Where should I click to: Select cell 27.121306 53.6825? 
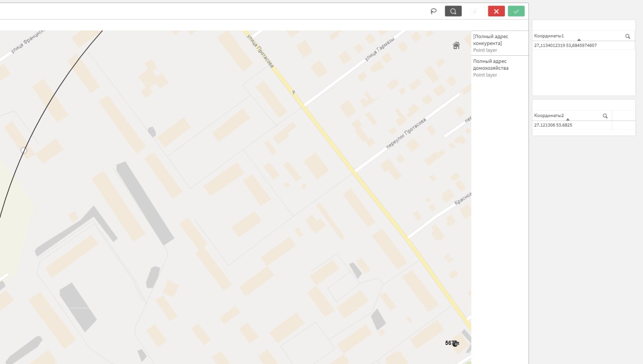point(572,125)
